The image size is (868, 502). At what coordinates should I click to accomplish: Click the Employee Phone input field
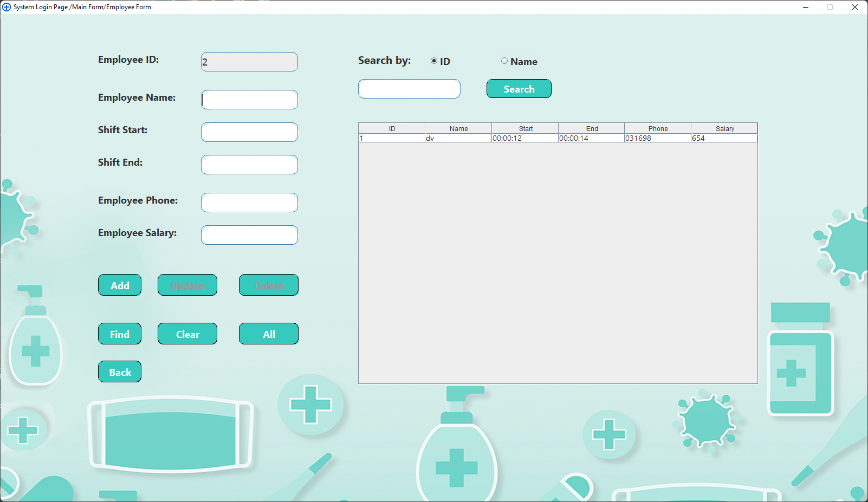tap(249, 203)
